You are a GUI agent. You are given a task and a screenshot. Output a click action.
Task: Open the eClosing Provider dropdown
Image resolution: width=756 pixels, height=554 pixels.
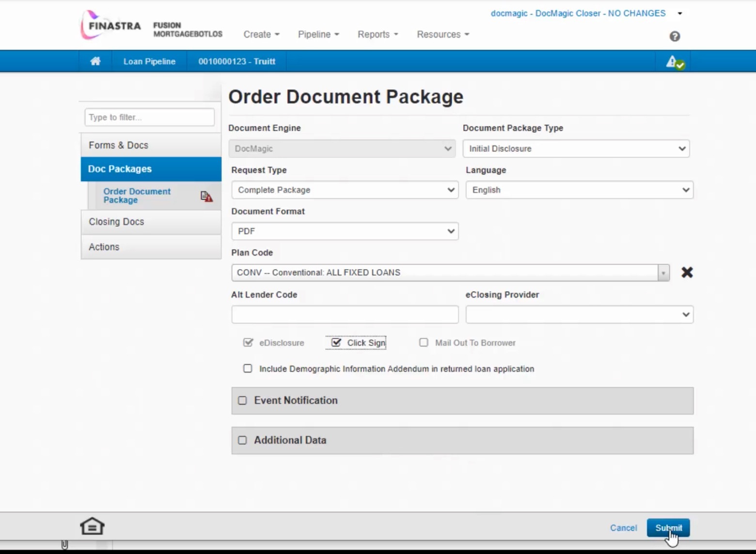click(x=579, y=314)
